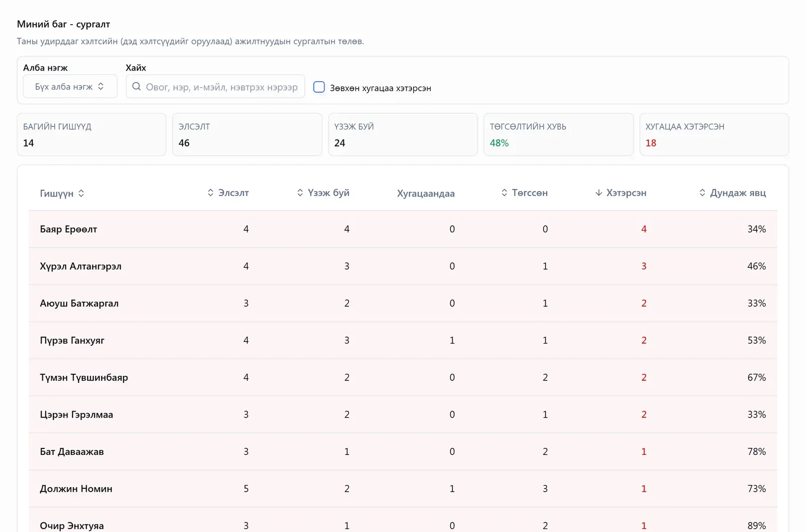The height and width of the screenshot is (532, 806).
Task: Open the Баяр Ерөөлт member row
Action: point(403,229)
